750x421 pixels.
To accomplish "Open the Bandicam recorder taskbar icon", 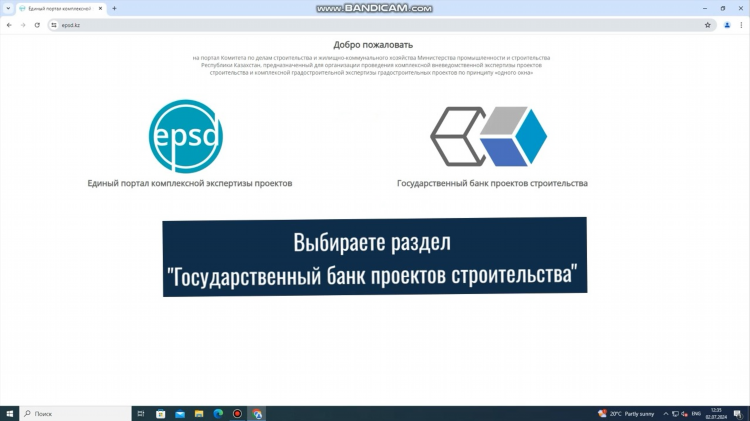I will tap(237, 413).
